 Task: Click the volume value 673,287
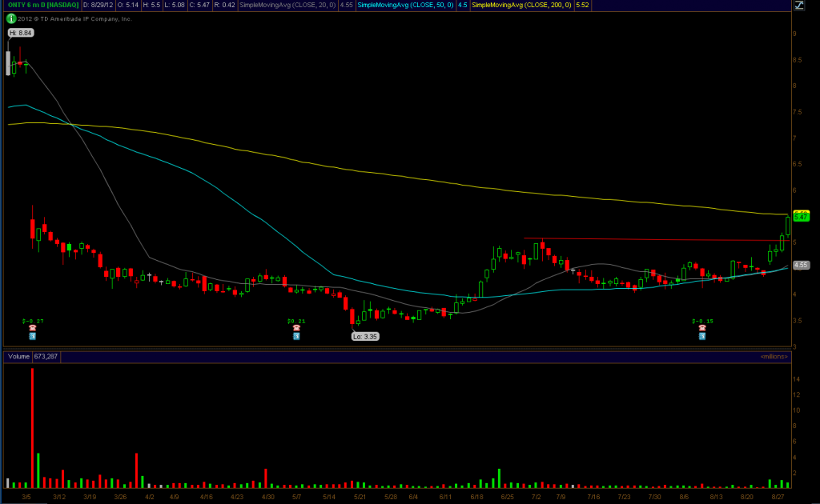[x=46, y=356]
